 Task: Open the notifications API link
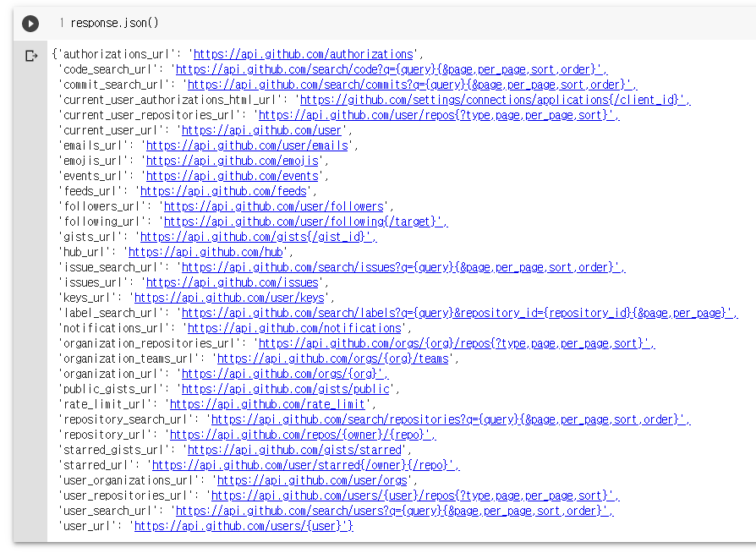(x=294, y=328)
